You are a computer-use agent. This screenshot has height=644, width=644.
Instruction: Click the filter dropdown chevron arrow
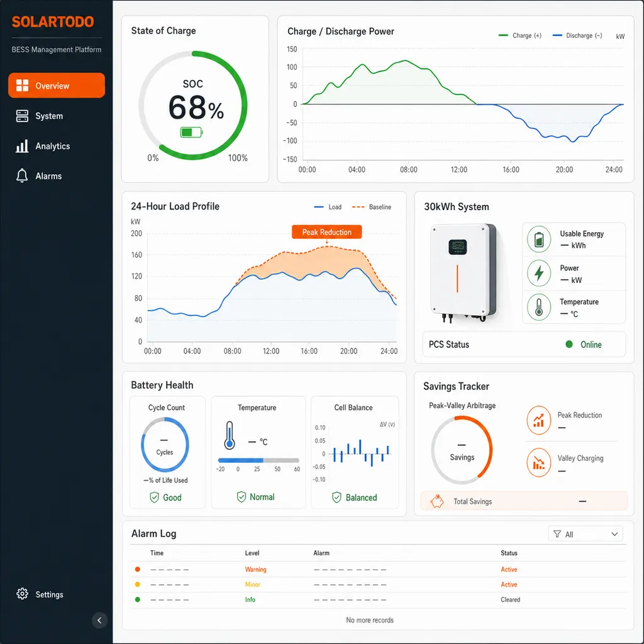[x=614, y=534]
